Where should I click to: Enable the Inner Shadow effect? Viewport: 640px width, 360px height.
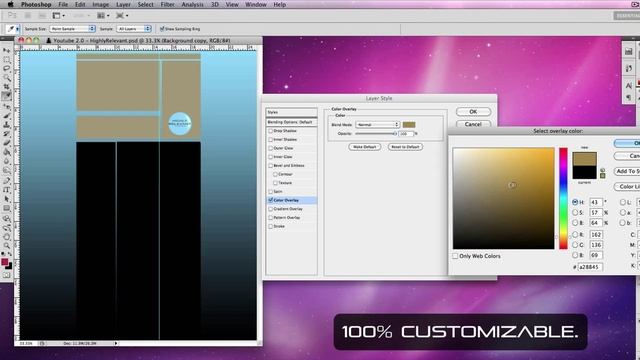[x=270, y=139]
